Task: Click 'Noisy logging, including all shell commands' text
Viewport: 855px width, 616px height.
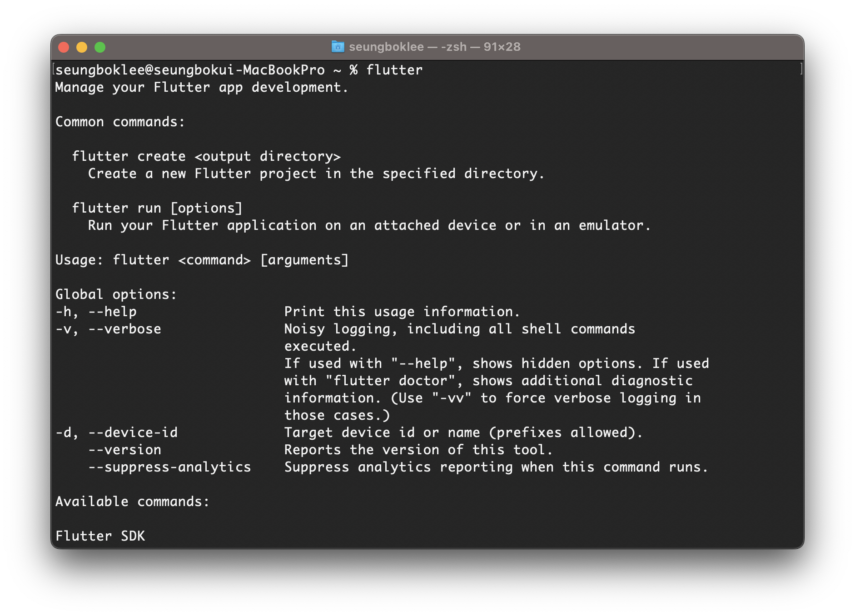Action: [460, 329]
